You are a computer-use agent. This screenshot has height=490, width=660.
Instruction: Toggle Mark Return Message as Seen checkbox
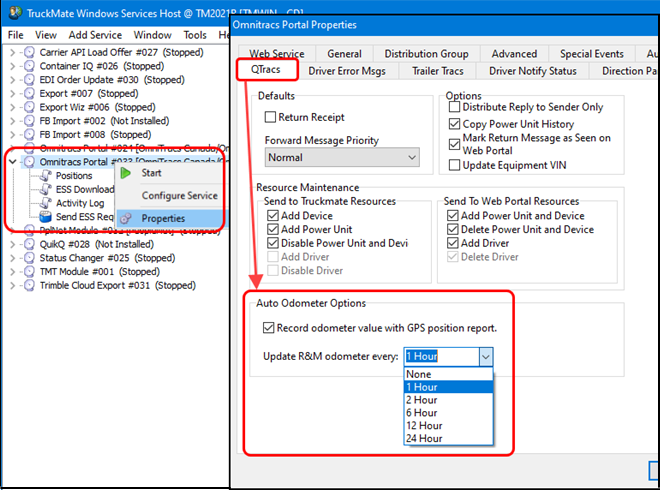tap(454, 144)
